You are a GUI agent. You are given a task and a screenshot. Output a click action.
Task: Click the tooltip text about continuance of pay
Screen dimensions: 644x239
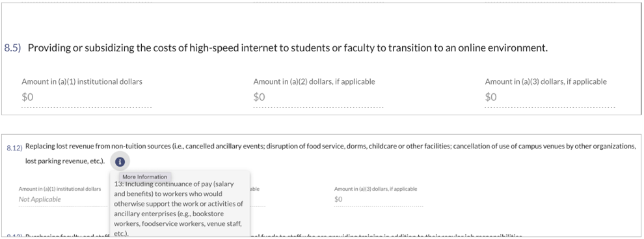pos(180,209)
